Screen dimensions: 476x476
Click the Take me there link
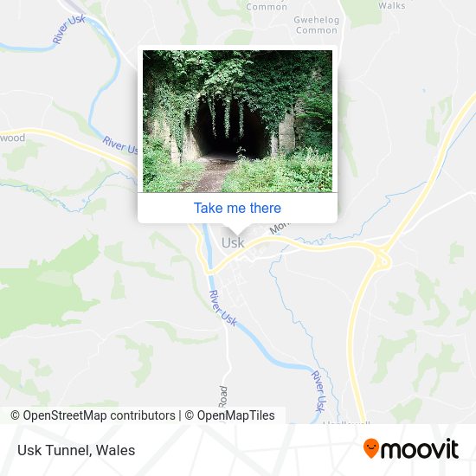237,209
